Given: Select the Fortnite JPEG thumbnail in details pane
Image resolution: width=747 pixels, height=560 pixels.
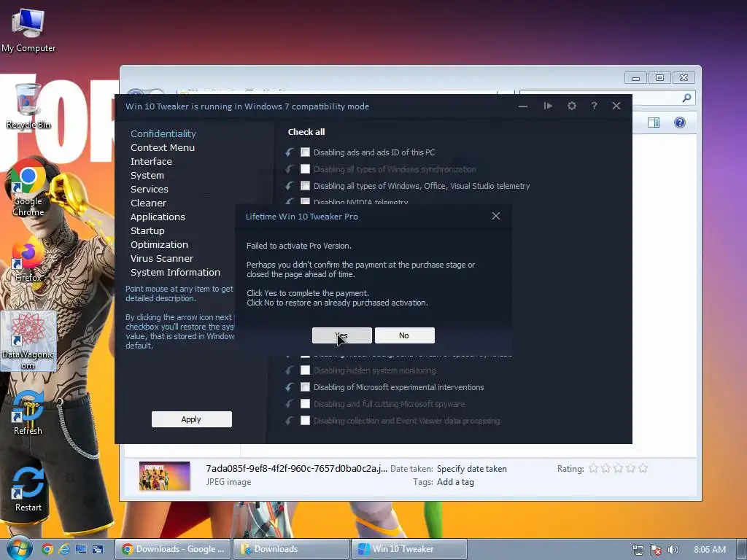Looking at the screenshot, I should [x=164, y=475].
